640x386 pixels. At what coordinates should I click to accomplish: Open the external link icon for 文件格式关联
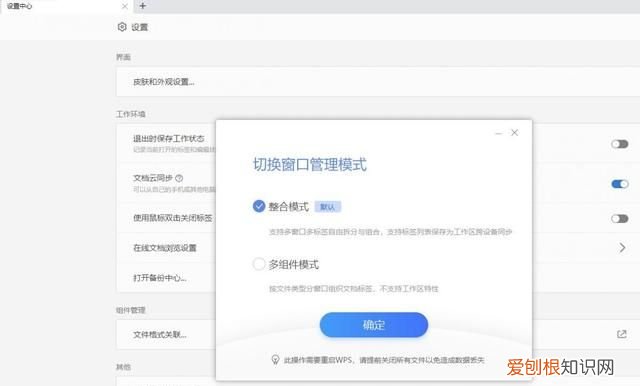point(622,334)
